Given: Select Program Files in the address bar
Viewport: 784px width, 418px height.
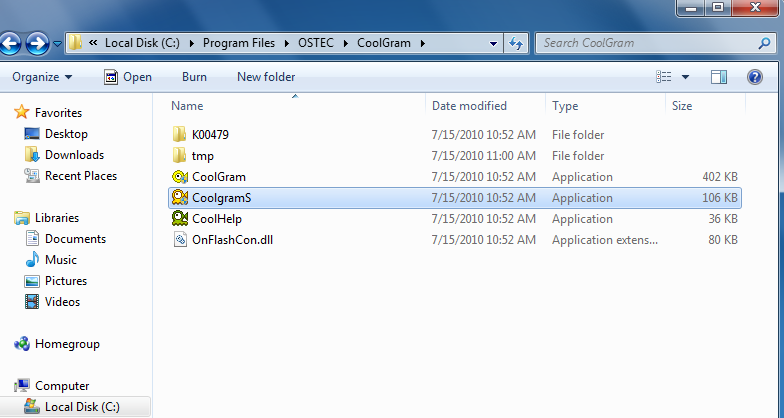Looking at the screenshot, I should coord(238,43).
